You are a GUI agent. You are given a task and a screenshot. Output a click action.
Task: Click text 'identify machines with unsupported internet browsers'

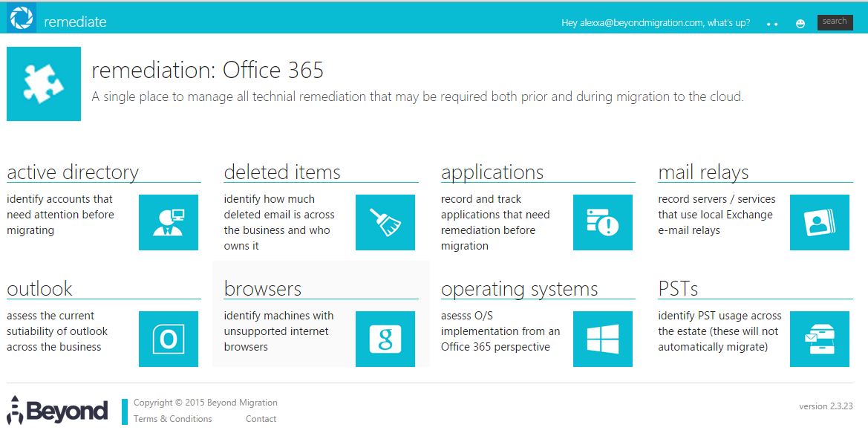click(278, 331)
